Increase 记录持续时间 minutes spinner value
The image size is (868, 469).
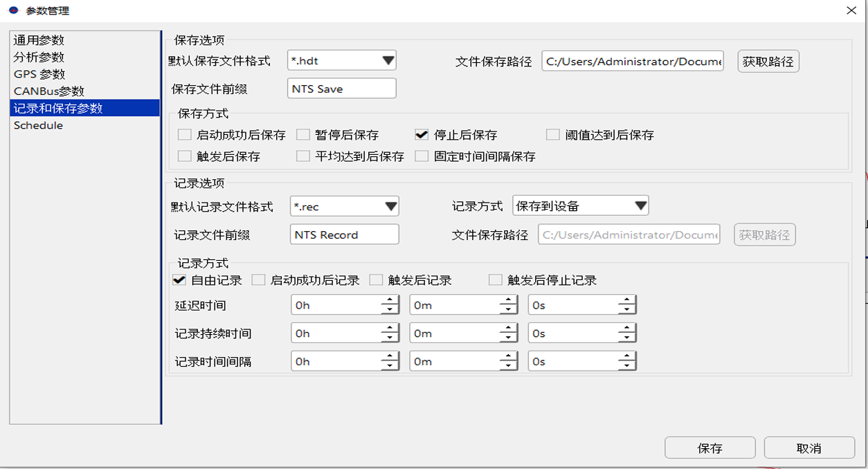(x=509, y=329)
